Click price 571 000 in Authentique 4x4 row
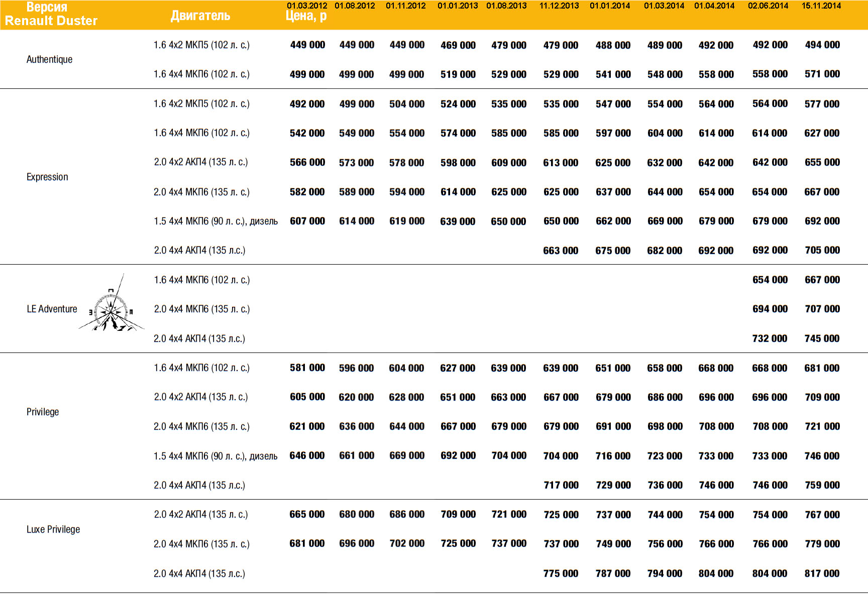Image resolution: width=868 pixels, height=596 pixels. tap(822, 74)
